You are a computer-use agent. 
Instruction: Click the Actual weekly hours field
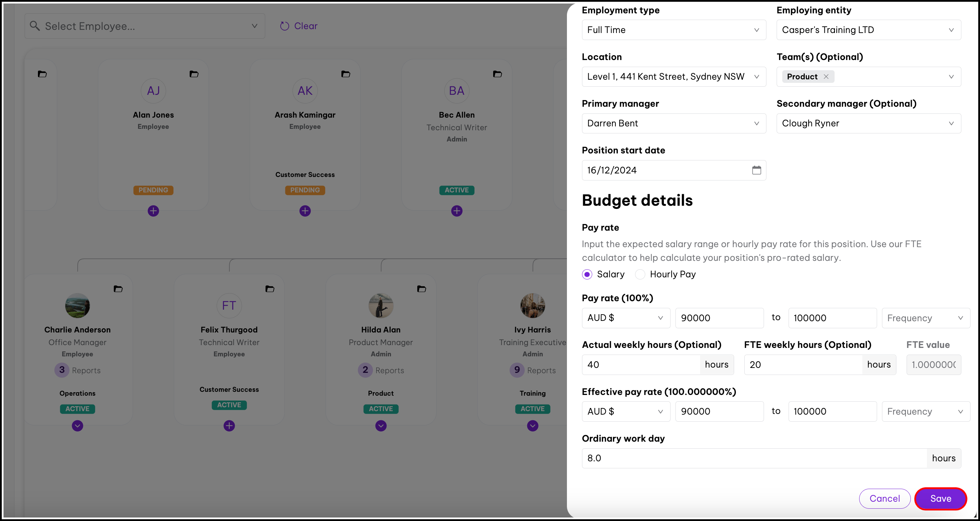pyautogui.click(x=641, y=365)
